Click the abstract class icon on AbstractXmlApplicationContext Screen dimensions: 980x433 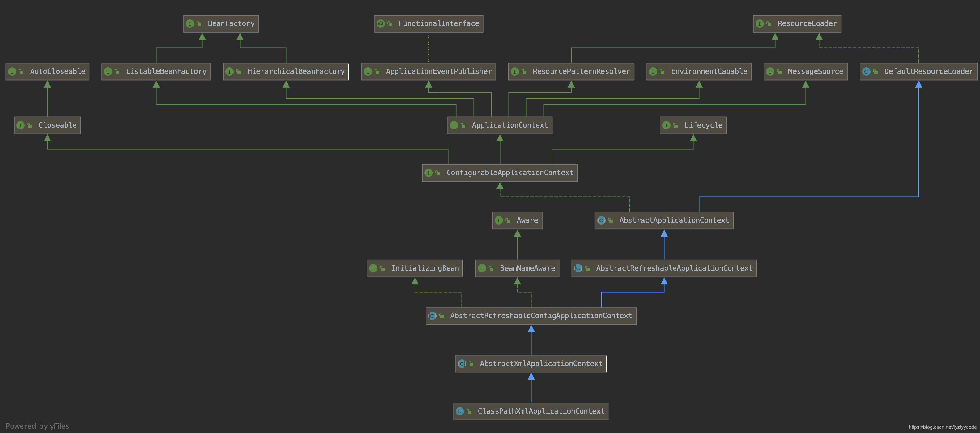tap(462, 364)
